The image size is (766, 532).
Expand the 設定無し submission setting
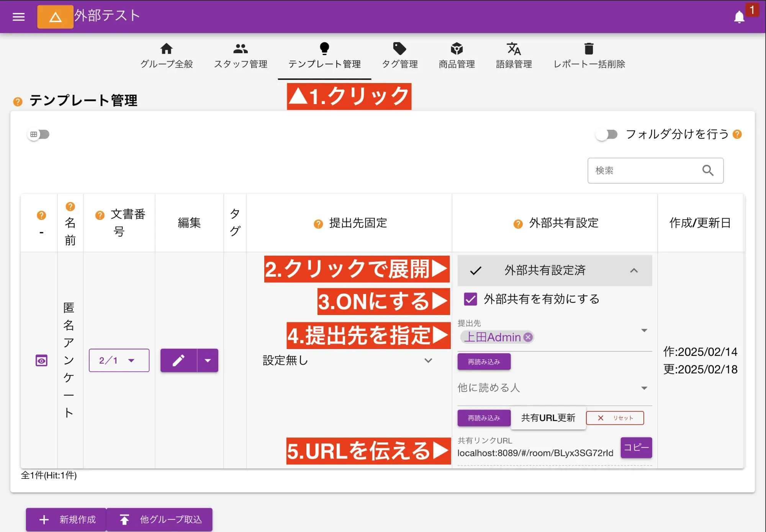428,360
